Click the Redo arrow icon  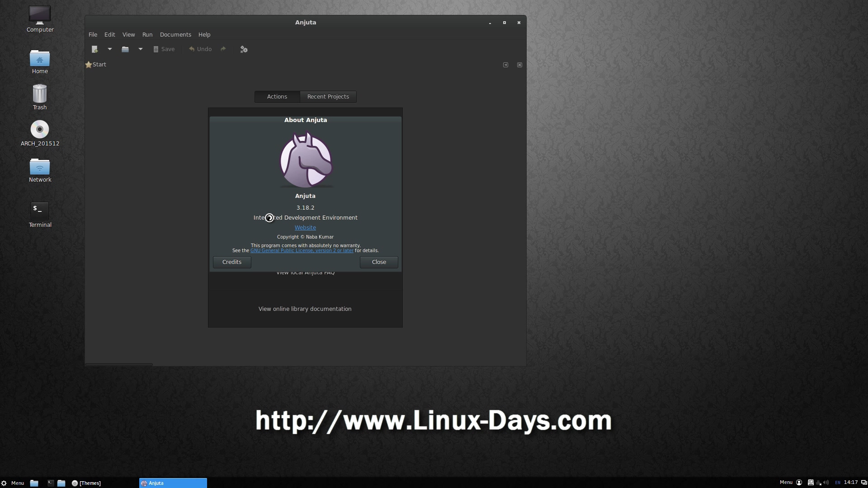click(x=223, y=49)
